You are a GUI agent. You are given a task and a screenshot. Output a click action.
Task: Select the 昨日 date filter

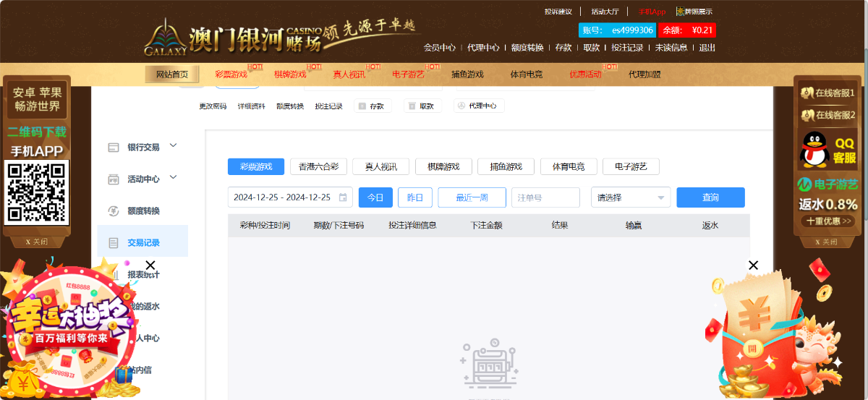(x=414, y=197)
